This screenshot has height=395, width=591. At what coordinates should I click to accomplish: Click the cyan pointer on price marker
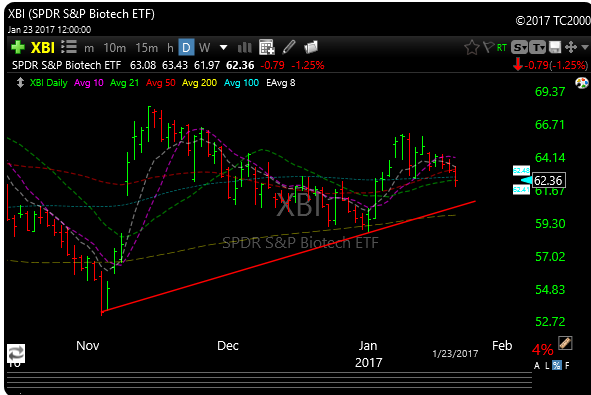527,181
